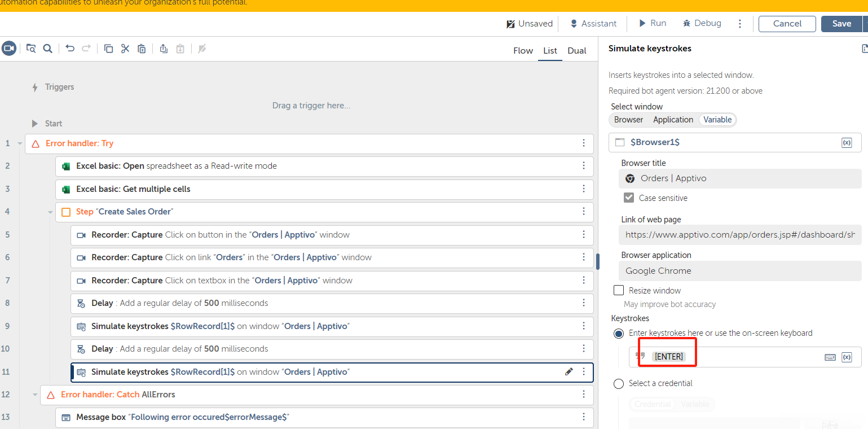Collapse the Error handler: Catch block

click(x=36, y=395)
